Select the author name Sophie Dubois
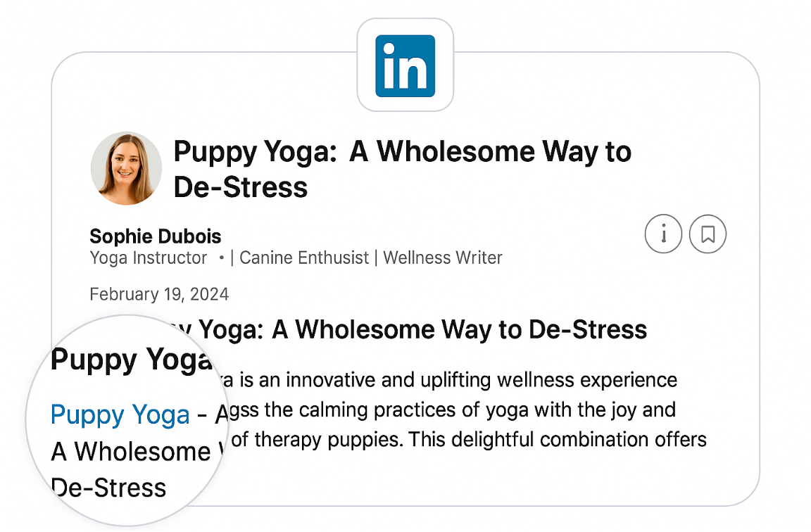Image resolution: width=811 pixels, height=532 pixels. coord(155,236)
